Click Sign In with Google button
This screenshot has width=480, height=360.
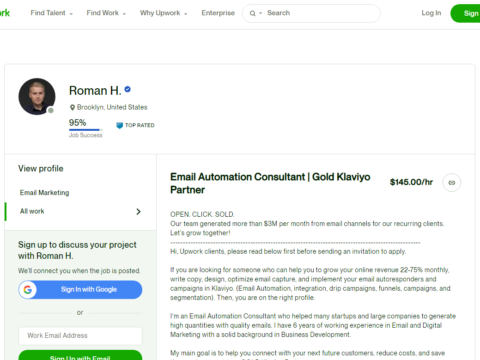(80, 290)
